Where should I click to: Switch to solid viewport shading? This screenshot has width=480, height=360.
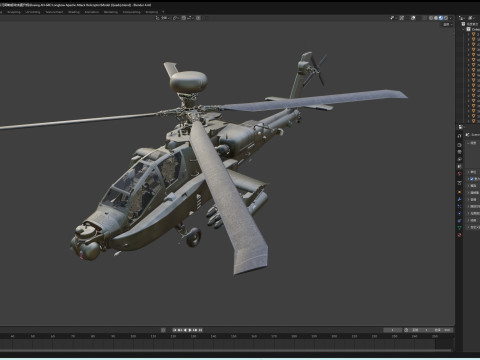pos(436,18)
